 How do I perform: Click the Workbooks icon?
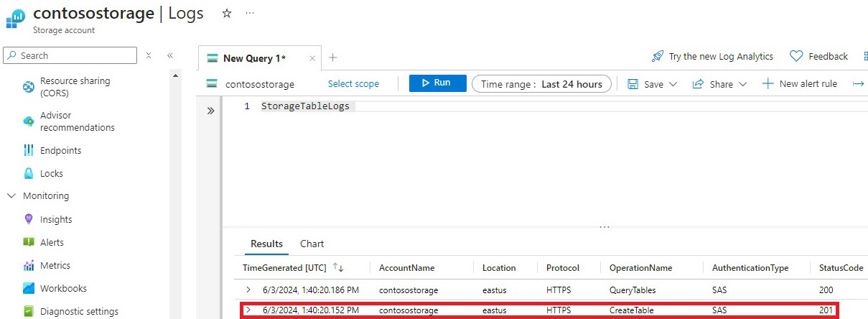pyautogui.click(x=29, y=288)
